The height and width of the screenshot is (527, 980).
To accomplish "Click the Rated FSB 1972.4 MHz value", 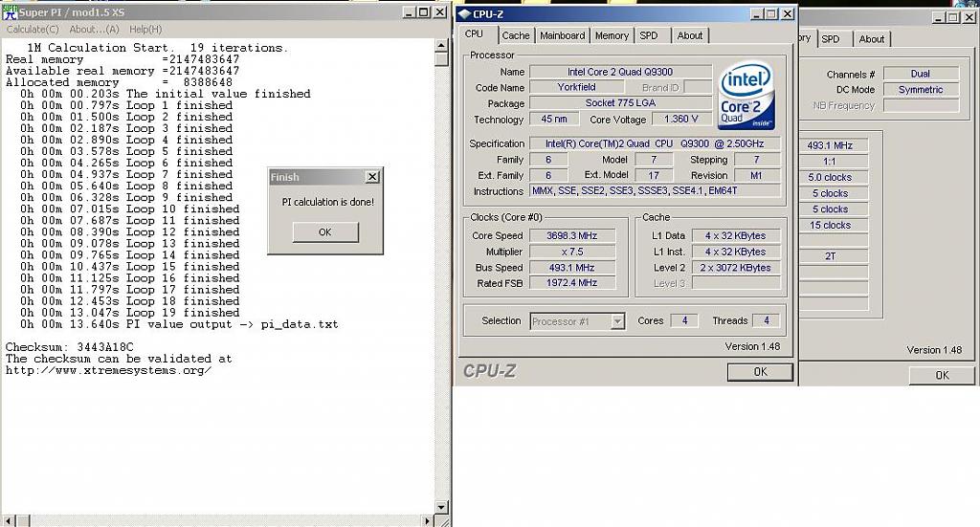I will tap(572, 283).
